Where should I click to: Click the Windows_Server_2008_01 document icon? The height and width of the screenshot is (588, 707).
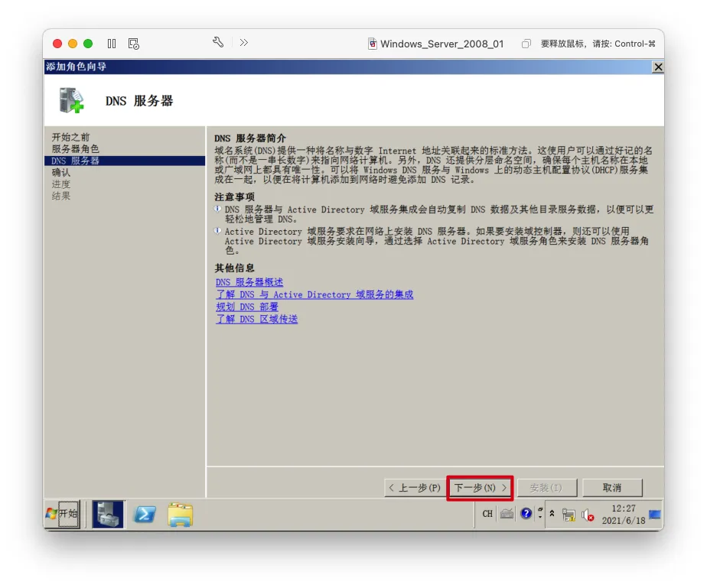(373, 44)
